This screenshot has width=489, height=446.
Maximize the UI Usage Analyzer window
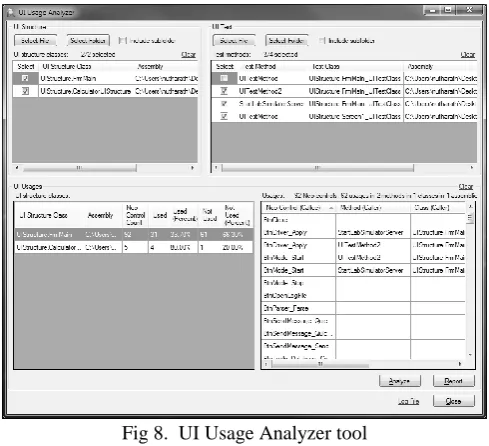pos(448,10)
